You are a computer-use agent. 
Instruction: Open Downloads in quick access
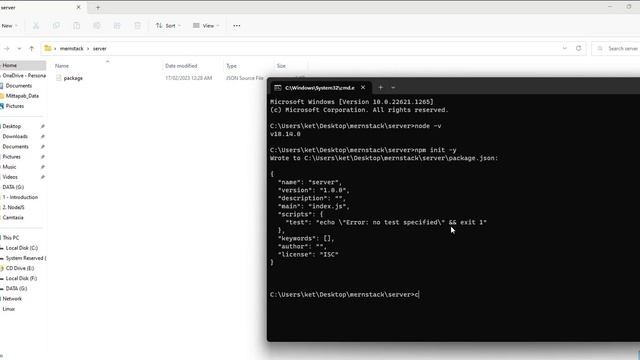(15, 136)
